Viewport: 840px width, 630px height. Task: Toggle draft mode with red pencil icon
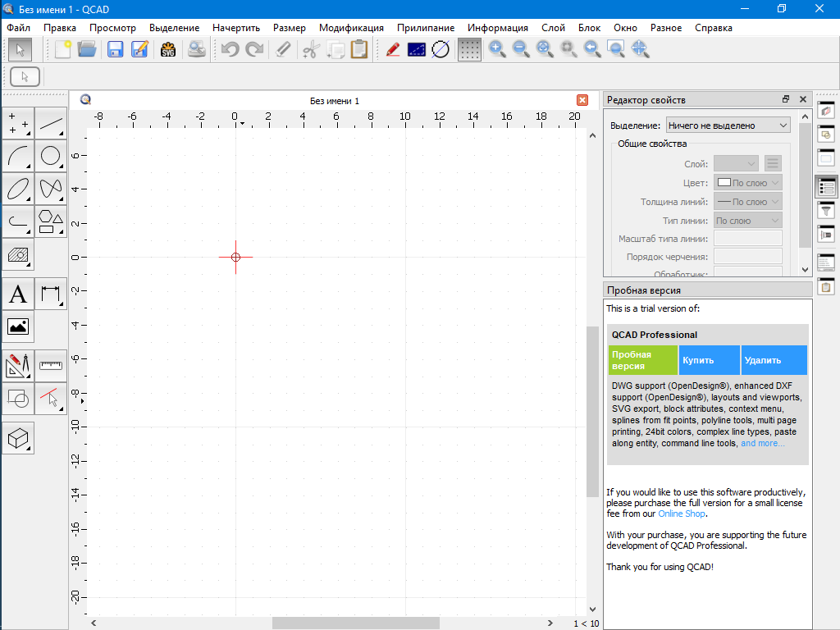(x=393, y=49)
